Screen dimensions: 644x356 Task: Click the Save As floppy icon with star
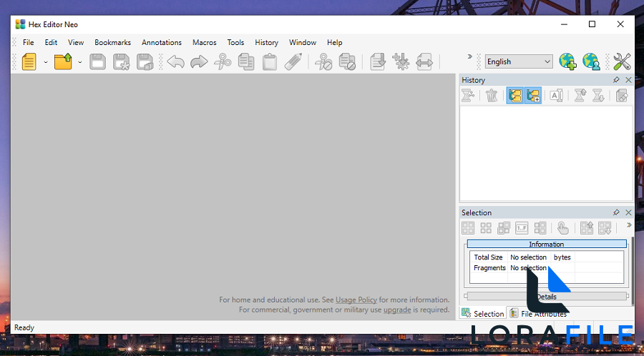(122, 62)
